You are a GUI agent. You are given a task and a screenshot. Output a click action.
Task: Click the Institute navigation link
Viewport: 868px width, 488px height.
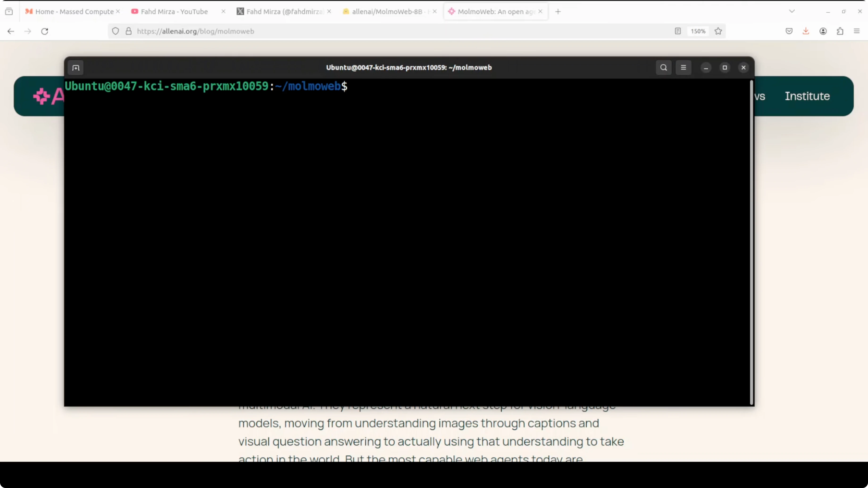(x=807, y=96)
